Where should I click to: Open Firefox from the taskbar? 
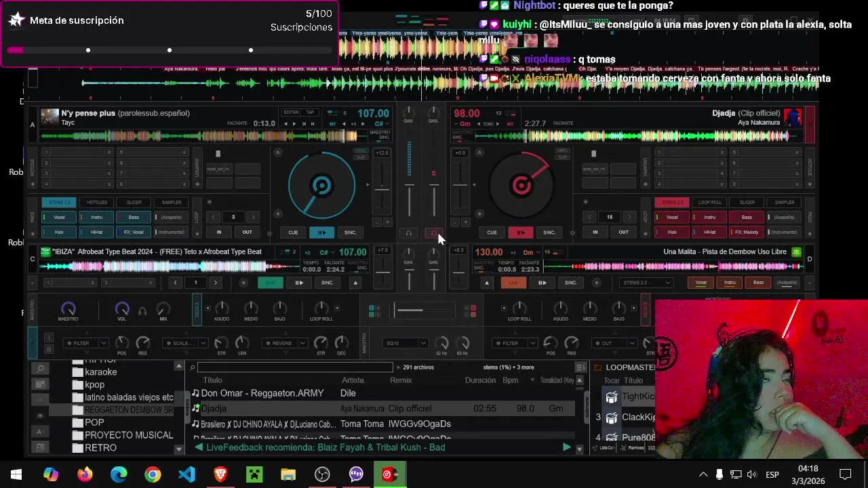pos(85,474)
